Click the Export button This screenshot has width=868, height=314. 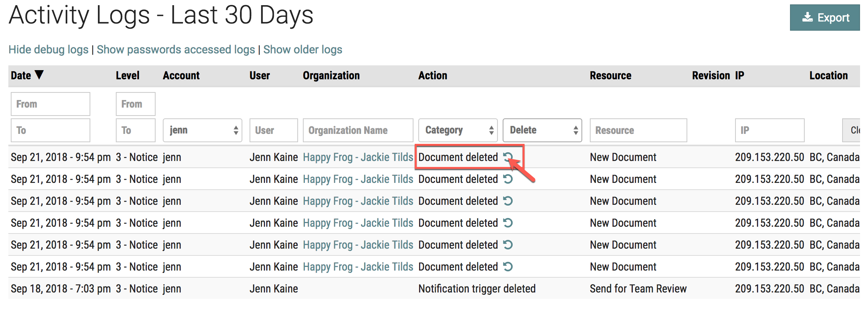pyautogui.click(x=824, y=17)
